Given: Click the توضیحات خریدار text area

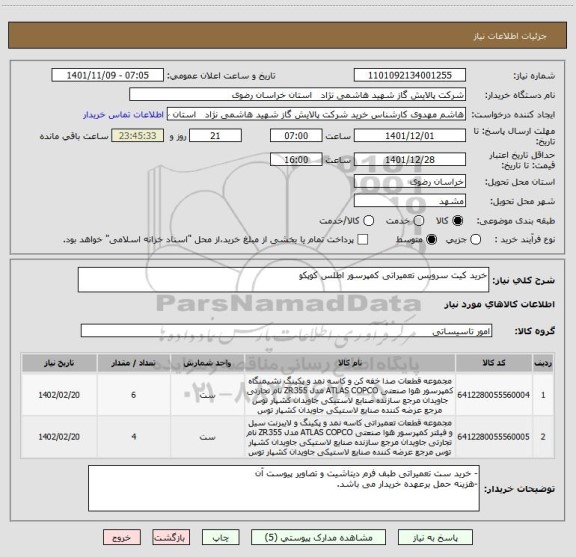Looking at the screenshot, I should click(x=284, y=488).
